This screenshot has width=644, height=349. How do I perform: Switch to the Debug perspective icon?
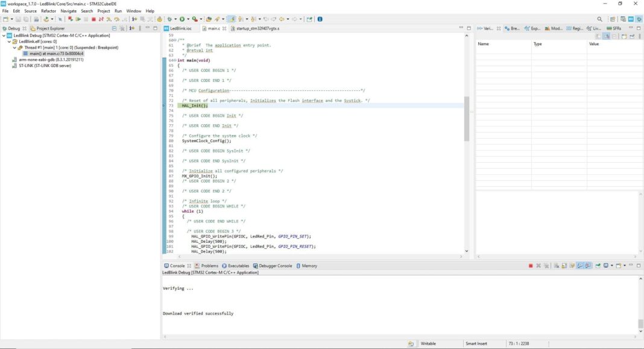(639, 19)
